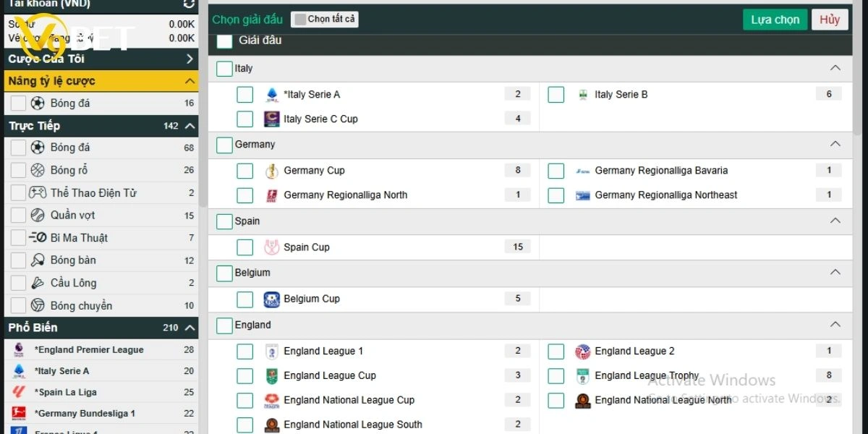This screenshot has width=868, height=434.
Task: Click the basketball icon for Bóng rổ
Action: pyautogui.click(x=38, y=170)
